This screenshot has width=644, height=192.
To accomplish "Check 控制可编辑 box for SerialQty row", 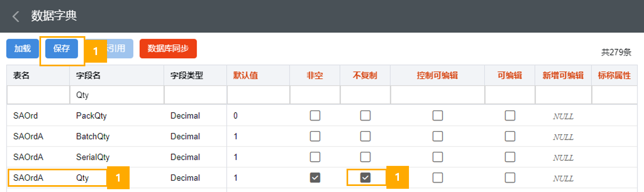I will click(438, 157).
